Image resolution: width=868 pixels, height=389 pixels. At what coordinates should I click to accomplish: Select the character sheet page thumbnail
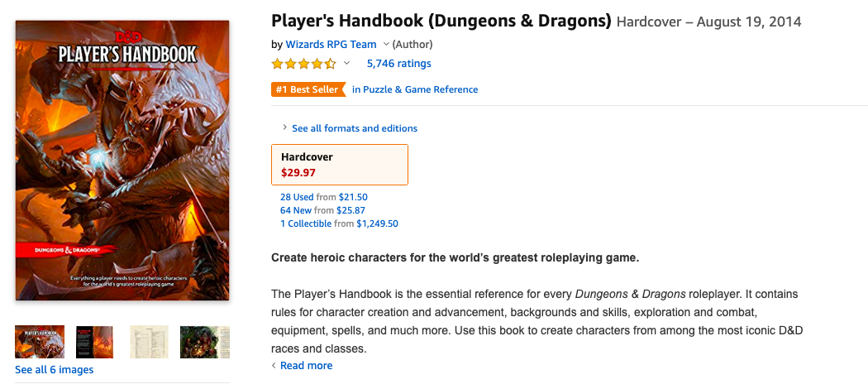click(149, 342)
